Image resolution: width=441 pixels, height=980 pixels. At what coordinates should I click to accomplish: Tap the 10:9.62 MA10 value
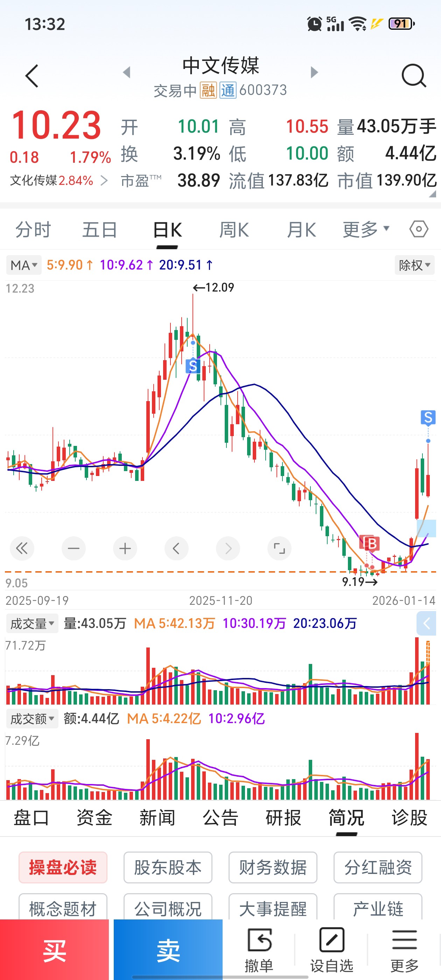click(127, 265)
